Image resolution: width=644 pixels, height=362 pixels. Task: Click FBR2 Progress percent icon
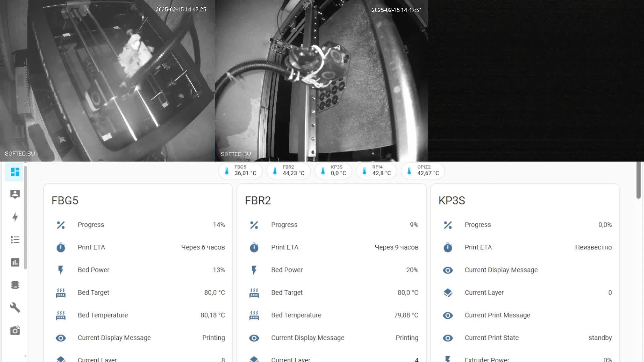(x=254, y=225)
